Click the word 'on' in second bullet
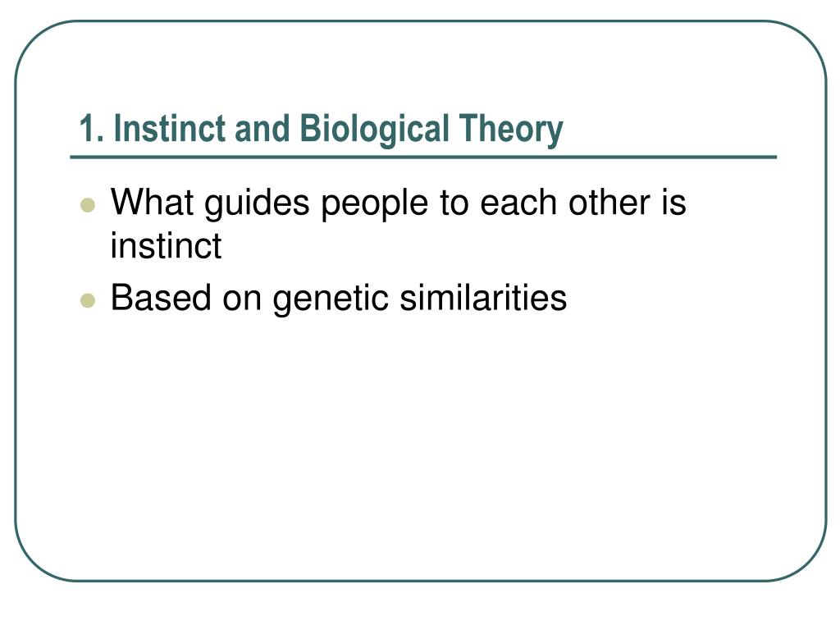840x630 pixels. (242, 300)
